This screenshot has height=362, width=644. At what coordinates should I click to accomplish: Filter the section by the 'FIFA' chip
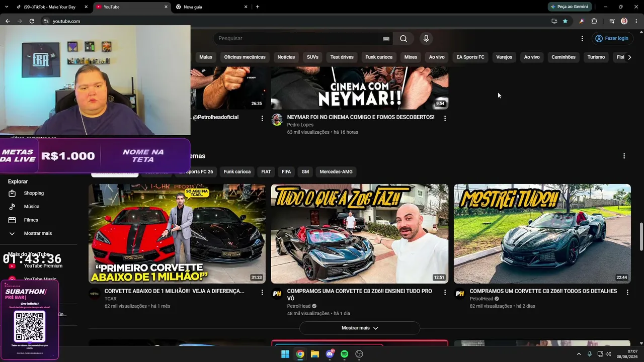(286, 172)
